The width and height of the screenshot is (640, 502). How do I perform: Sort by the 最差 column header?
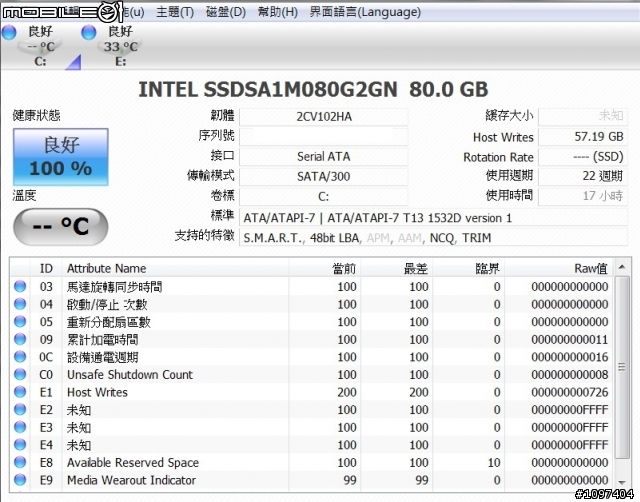coord(397,268)
